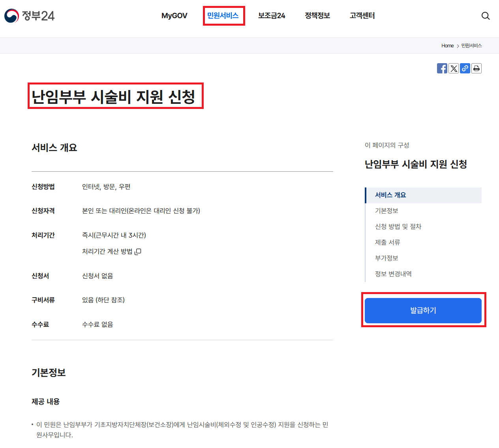This screenshot has height=448, width=499.
Task: Select the 부가정보 section entry
Action: pyautogui.click(x=386, y=258)
